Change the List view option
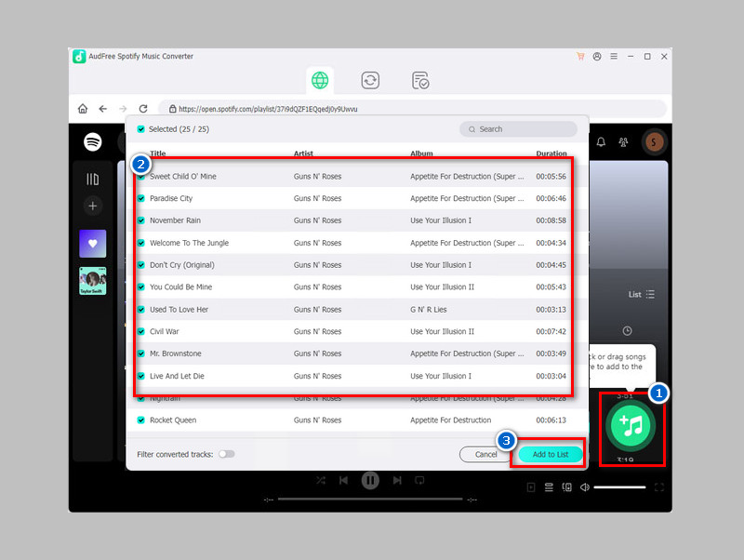Screen dimensions: 744x560 pos(642,294)
